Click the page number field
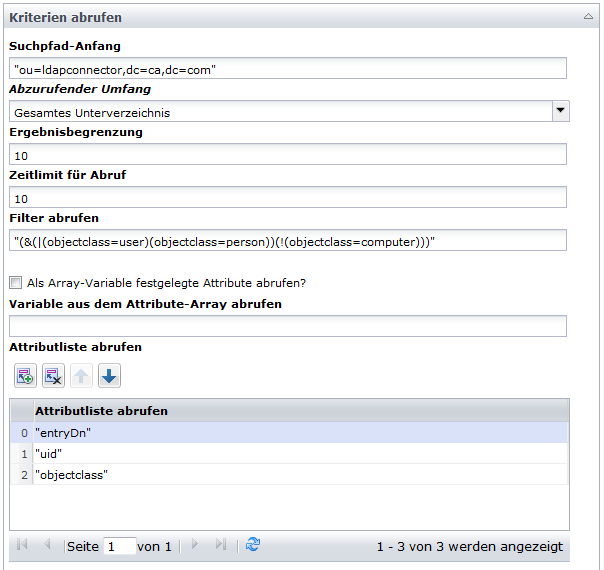Viewport: 604px width, 570px height. [x=120, y=546]
